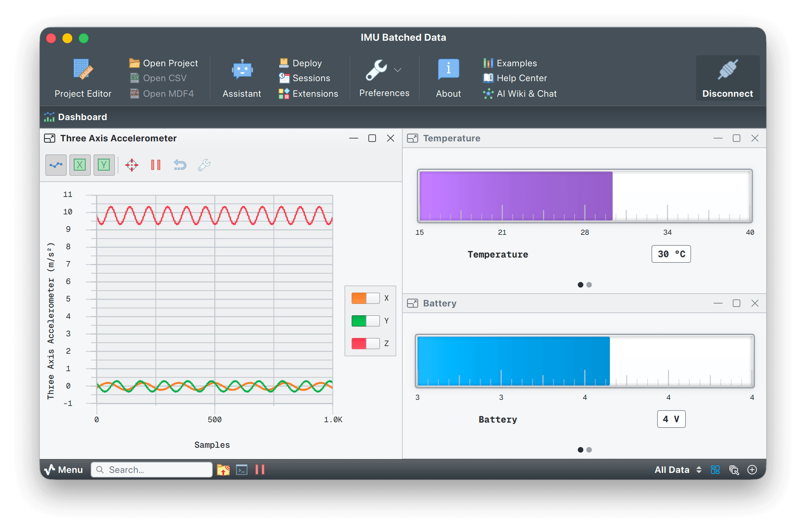Click the 4 V battery value box
Image resolution: width=806 pixels, height=532 pixels.
(671, 419)
